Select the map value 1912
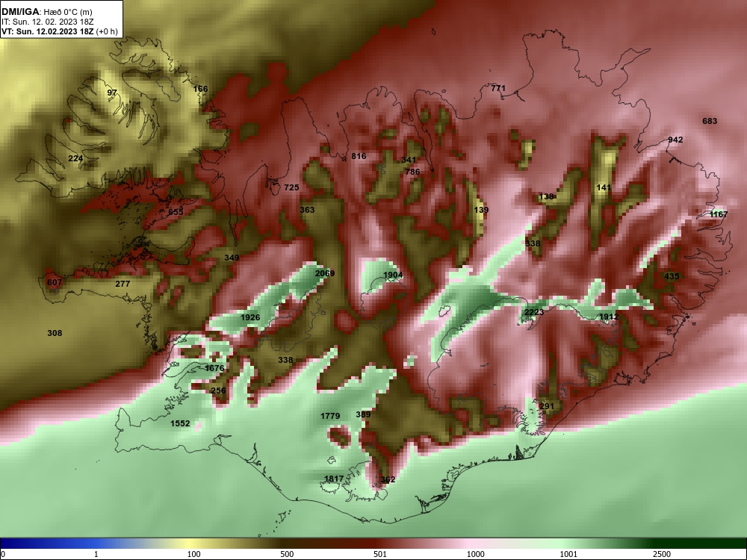The image size is (747, 560). pos(609,317)
